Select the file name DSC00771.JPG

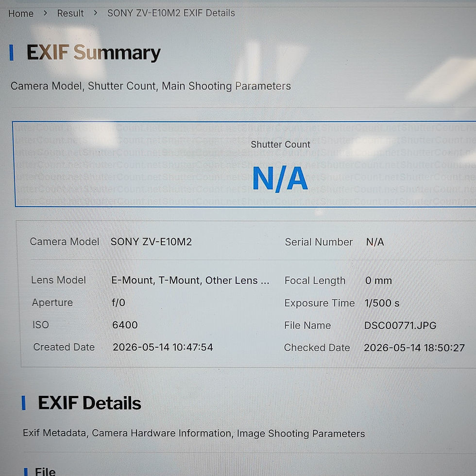click(x=400, y=326)
